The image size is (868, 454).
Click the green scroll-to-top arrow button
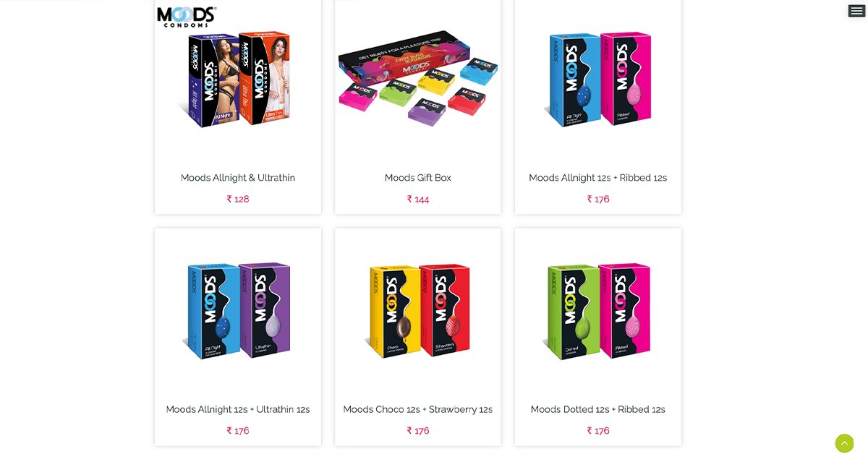click(844, 443)
